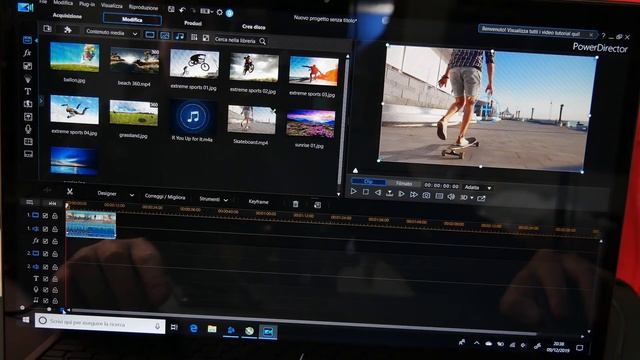Open the Title Room T sidebar icon
640x360 pixels.
tap(27, 91)
